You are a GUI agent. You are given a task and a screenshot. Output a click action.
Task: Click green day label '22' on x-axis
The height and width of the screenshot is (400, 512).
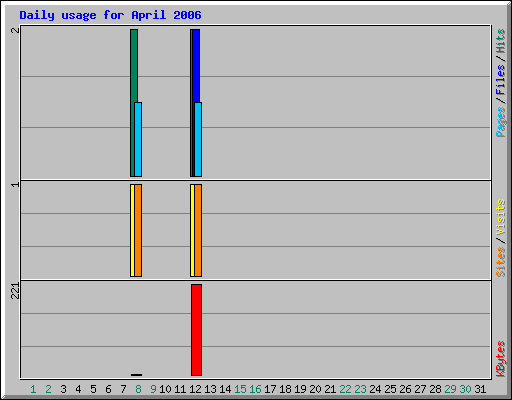[345, 389]
